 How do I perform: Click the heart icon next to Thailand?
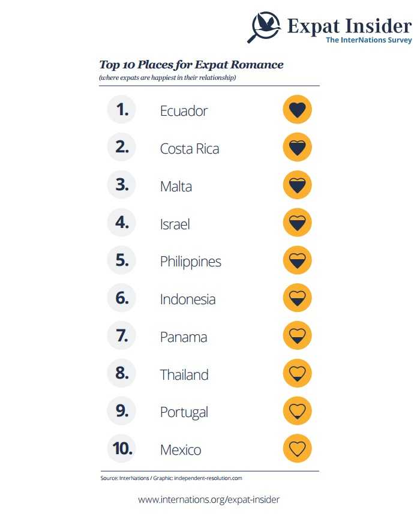[297, 374]
